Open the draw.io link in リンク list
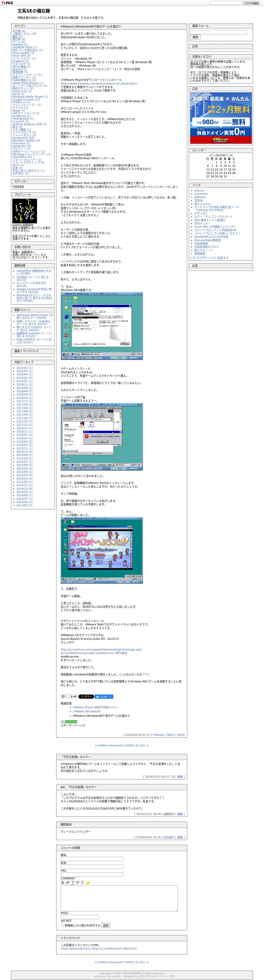Screen dimensions: 264x980 point(199,191)
